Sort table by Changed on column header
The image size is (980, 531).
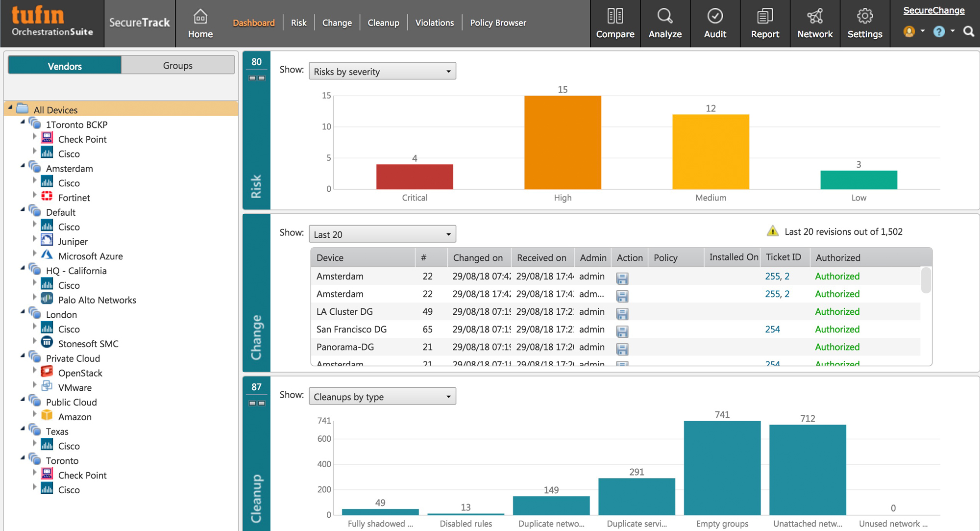478,257
